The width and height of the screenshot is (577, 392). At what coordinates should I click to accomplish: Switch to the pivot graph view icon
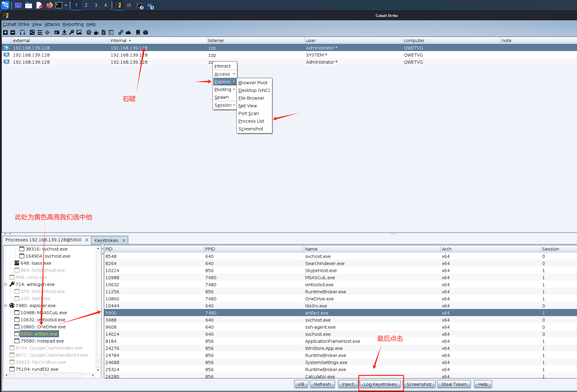(x=32, y=32)
